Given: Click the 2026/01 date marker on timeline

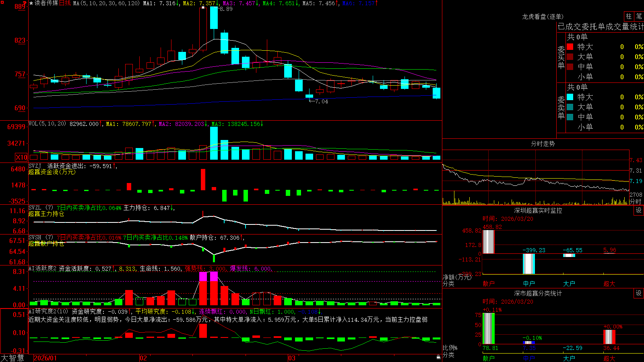Looking at the screenshot, I should 45,358.
